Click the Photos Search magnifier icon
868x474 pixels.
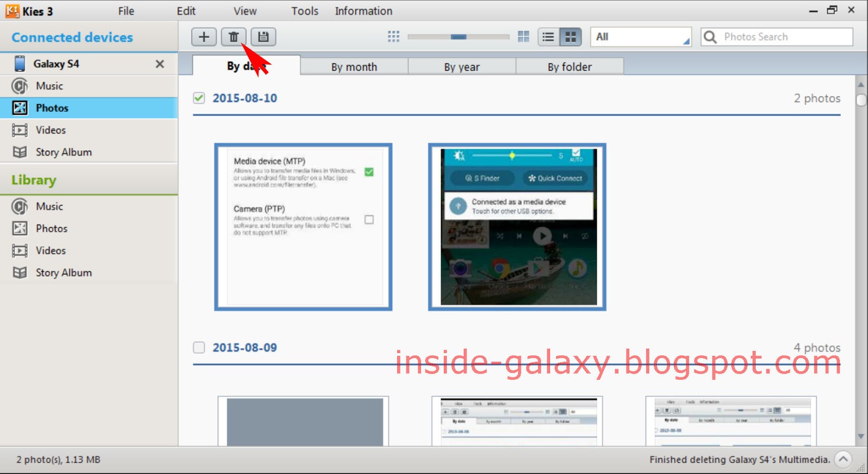710,37
